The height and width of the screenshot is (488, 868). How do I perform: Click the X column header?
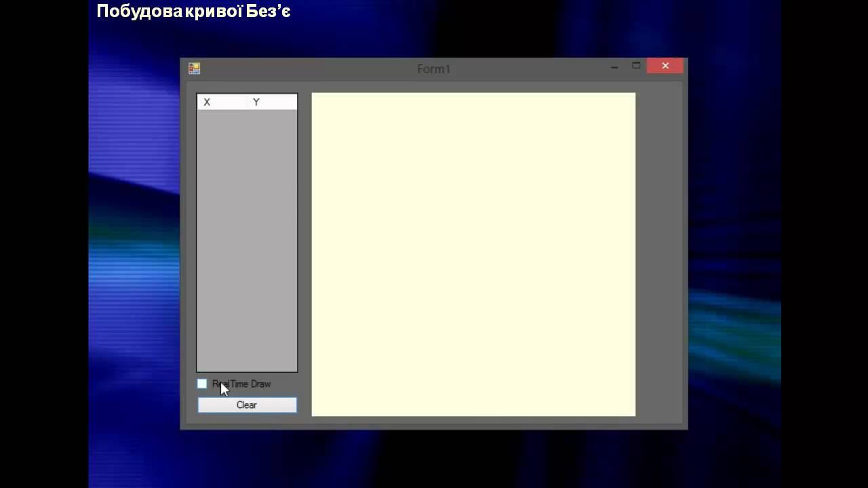(x=222, y=102)
